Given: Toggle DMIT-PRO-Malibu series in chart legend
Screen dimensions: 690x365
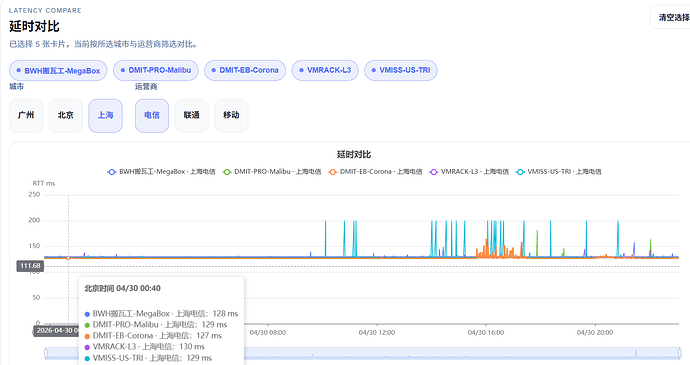Looking at the screenshot, I should 272,172.
